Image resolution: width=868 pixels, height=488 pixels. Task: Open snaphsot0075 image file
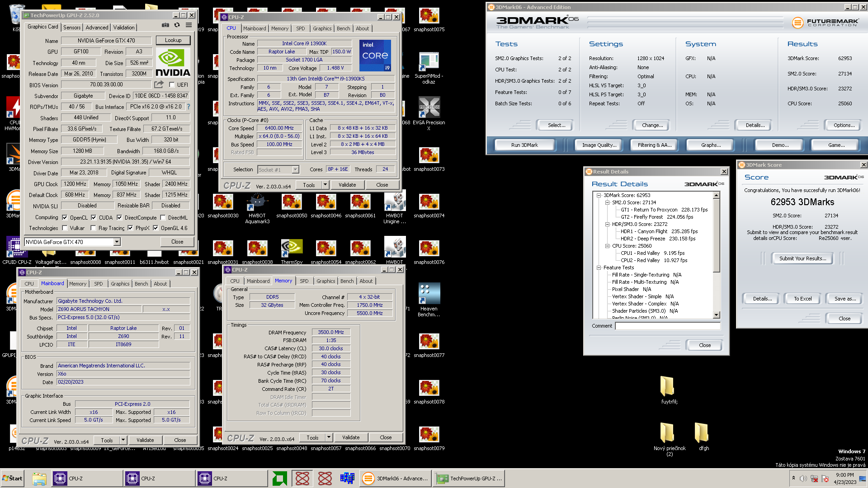[x=429, y=20]
